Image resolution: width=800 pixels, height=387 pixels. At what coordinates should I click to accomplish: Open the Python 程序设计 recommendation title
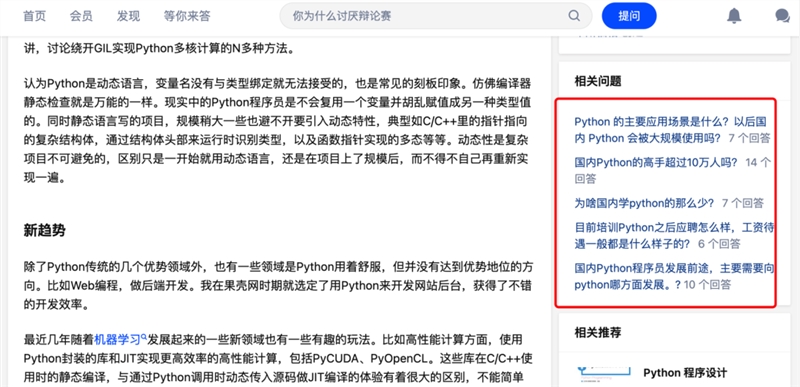[685, 373]
